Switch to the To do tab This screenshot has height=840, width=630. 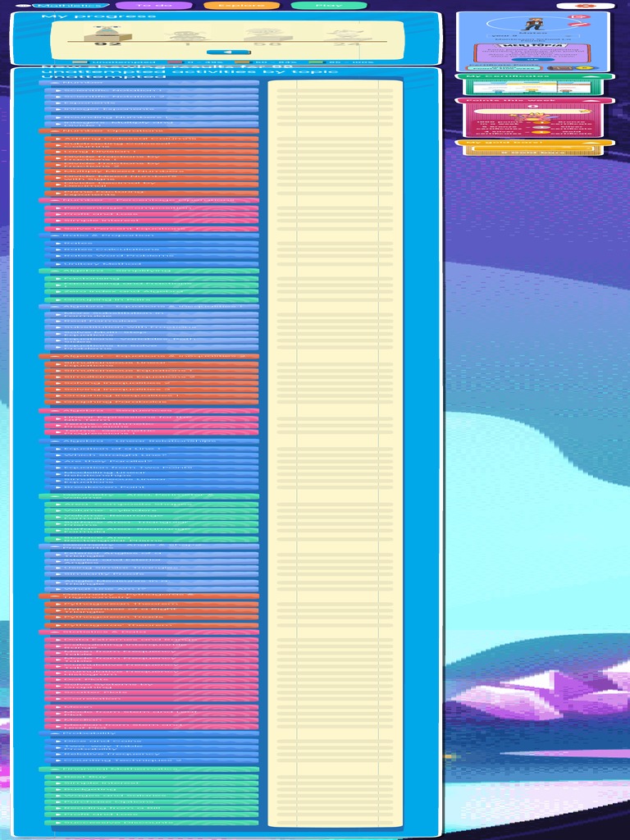click(x=153, y=6)
